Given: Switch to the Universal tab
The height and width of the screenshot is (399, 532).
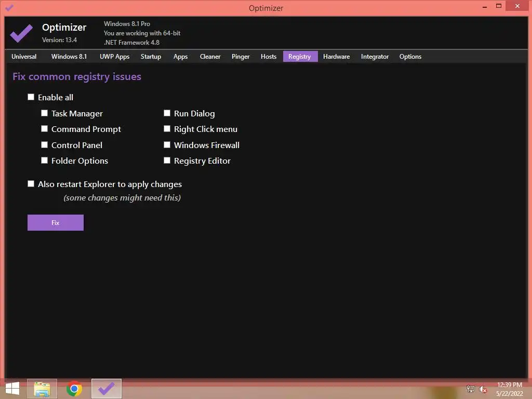Looking at the screenshot, I should [24, 56].
